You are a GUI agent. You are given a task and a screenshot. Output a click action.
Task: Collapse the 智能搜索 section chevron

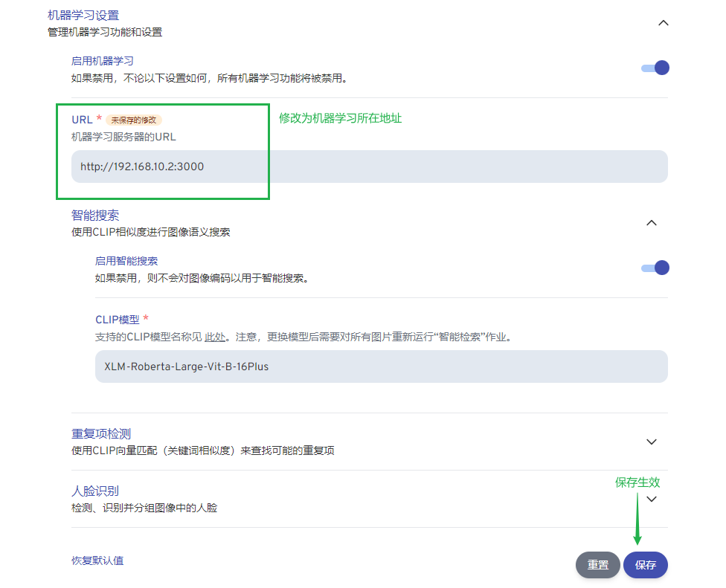[x=652, y=222]
